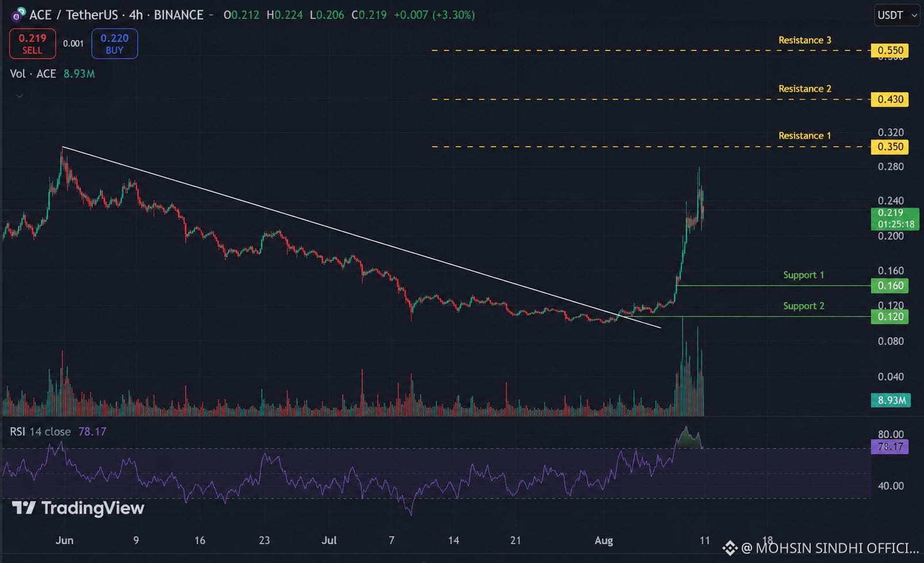924x563 pixels.
Task: Click the Jun label on the time axis
Action: [x=64, y=541]
